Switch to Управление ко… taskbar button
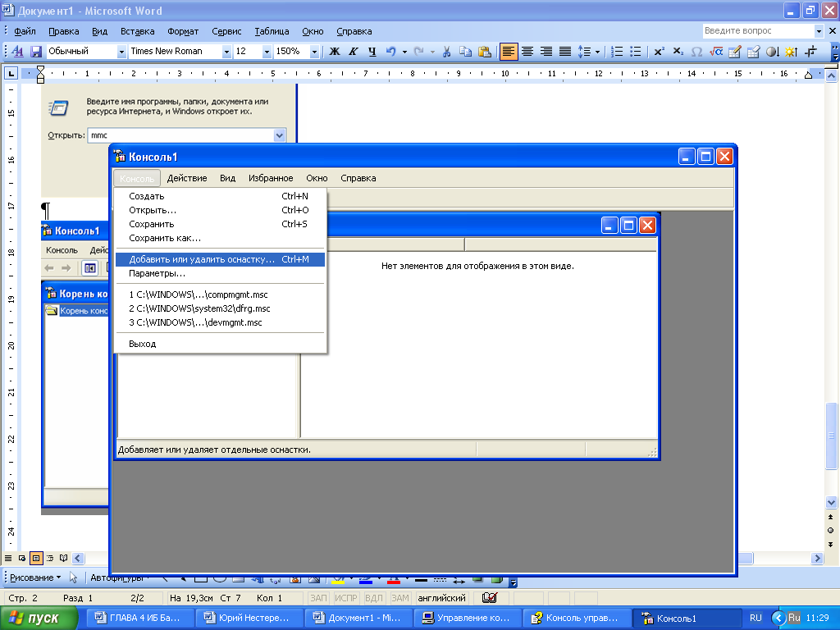 click(468, 619)
